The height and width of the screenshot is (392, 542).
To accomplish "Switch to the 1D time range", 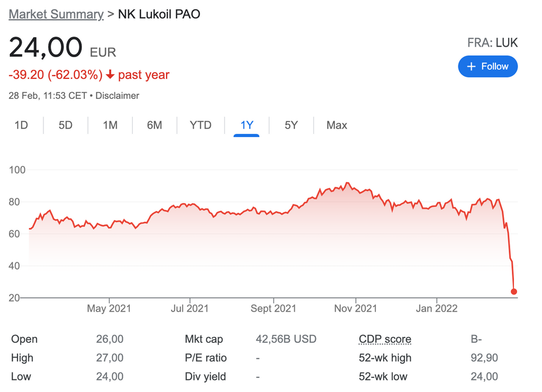I will [x=21, y=125].
